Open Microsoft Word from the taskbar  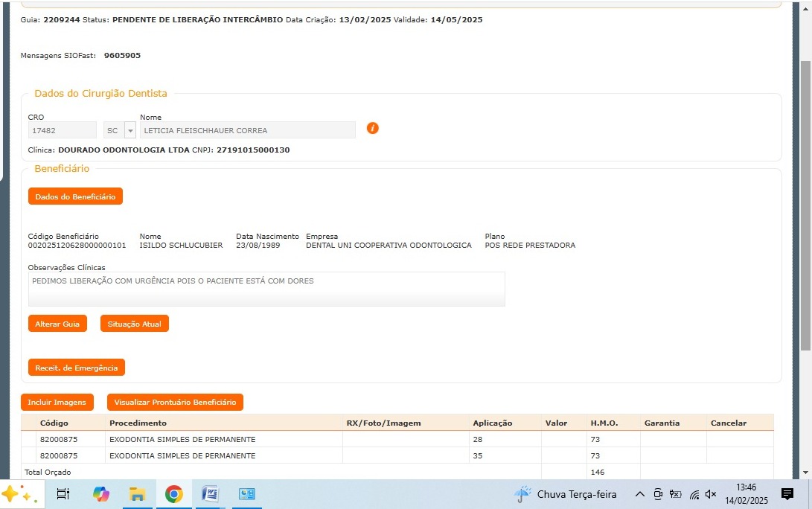(211, 494)
